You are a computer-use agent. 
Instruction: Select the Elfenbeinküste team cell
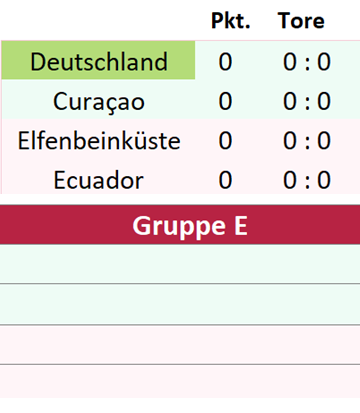click(98, 139)
